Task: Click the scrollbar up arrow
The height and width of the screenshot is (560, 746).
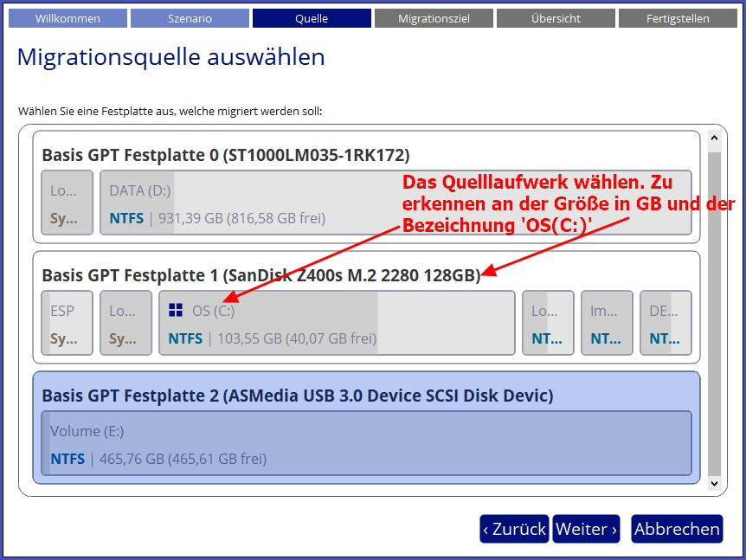Action: (x=713, y=138)
